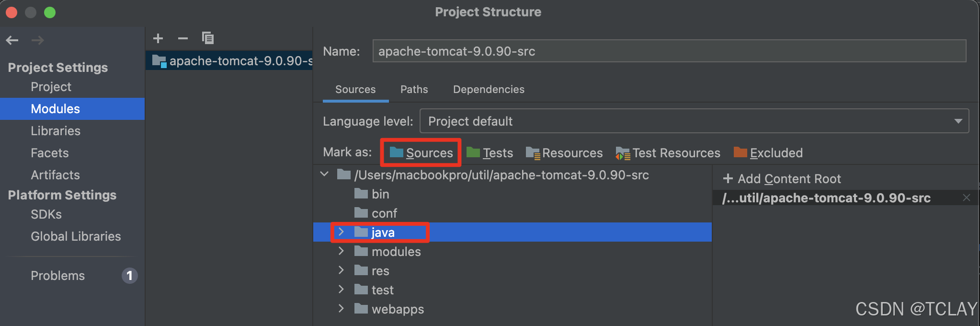Screen dimensions: 980x326
Task: Switch to the Paths tab
Action: 414,90
